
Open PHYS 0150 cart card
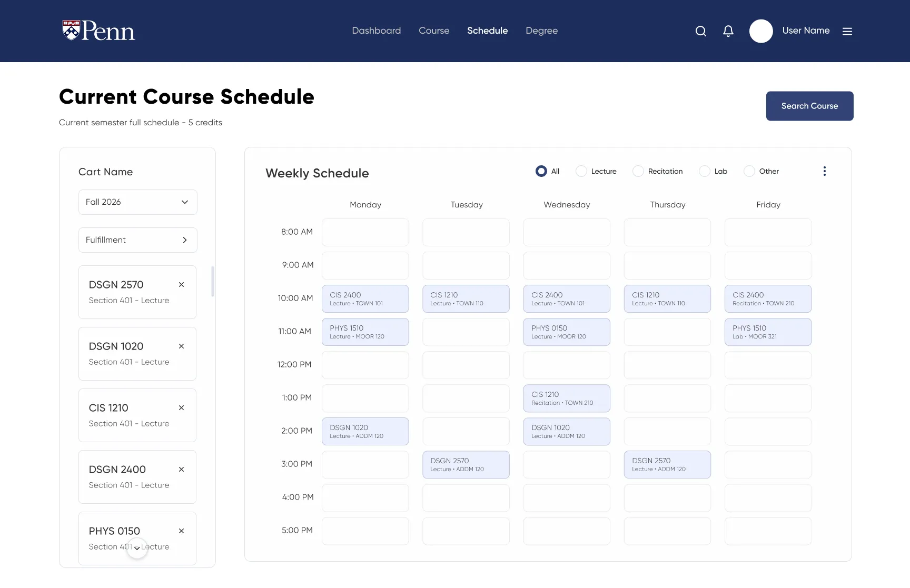[137, 539]
